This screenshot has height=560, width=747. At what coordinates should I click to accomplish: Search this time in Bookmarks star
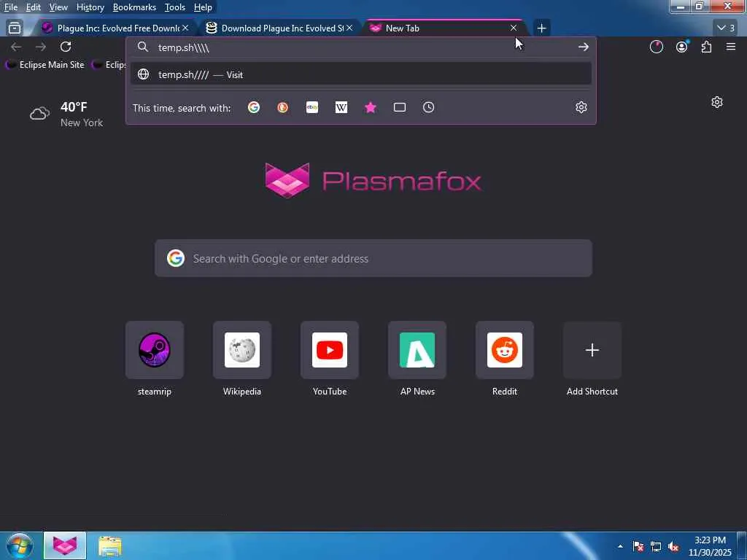coord(370,108)
